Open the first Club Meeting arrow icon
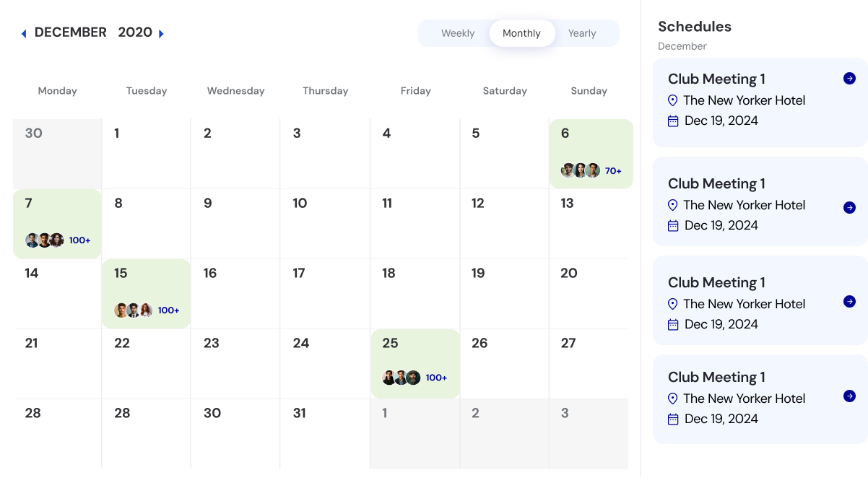The width and height of the screenshot is (868, 496). [x=849, y=79]
